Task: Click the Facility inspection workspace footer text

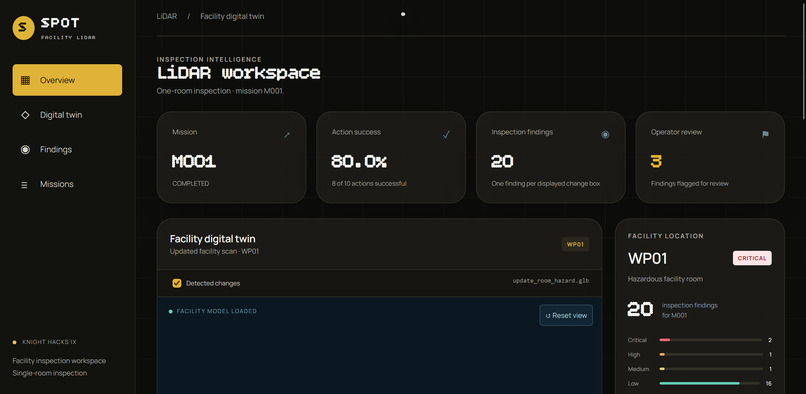Action: (59, 361)
